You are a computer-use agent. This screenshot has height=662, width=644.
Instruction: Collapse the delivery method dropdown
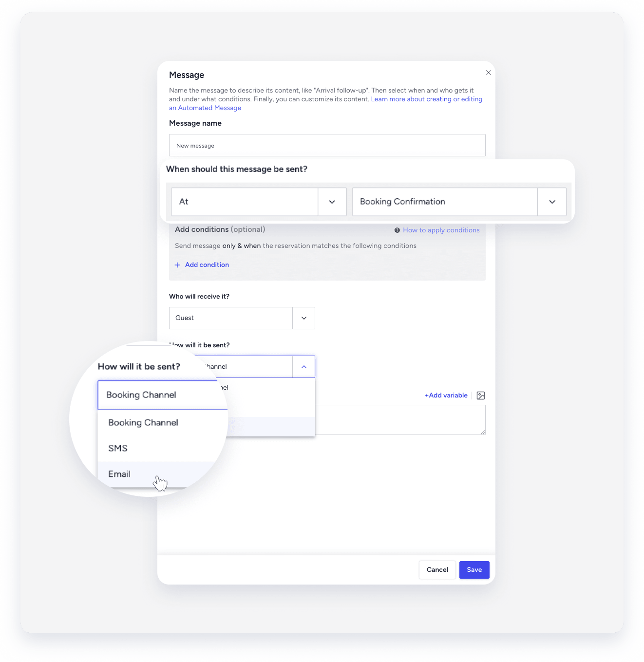[303, 366]
